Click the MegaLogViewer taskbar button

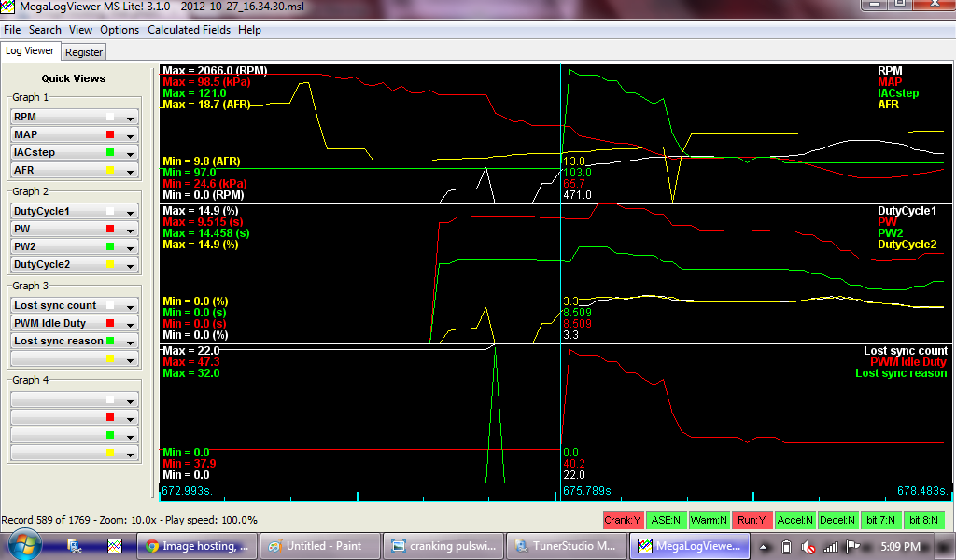tap(690, 546)
